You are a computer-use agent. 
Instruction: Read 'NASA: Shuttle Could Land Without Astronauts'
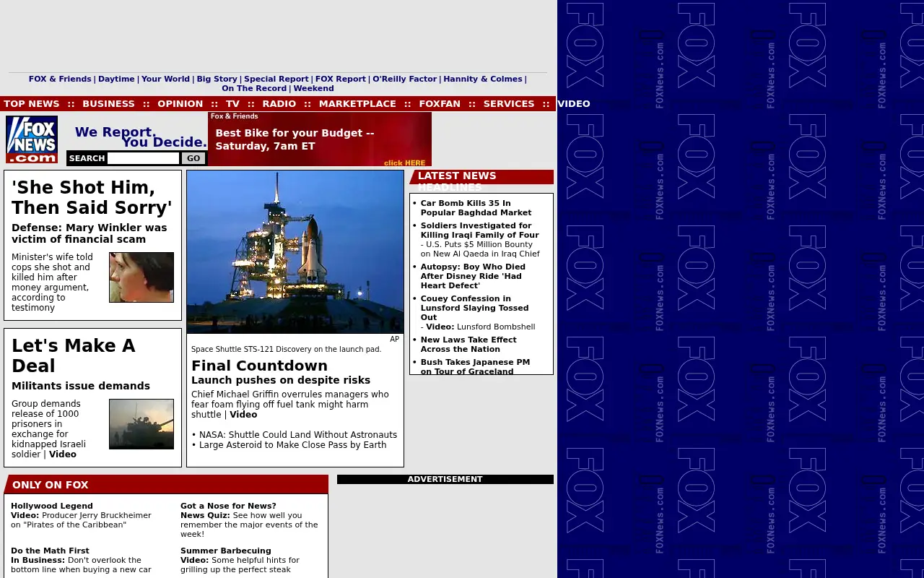[x=298, y=435]
